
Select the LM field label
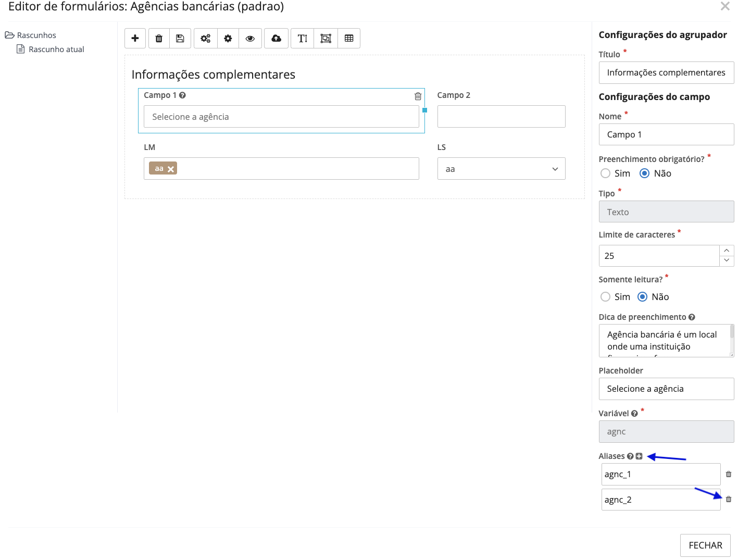point(149,147)
